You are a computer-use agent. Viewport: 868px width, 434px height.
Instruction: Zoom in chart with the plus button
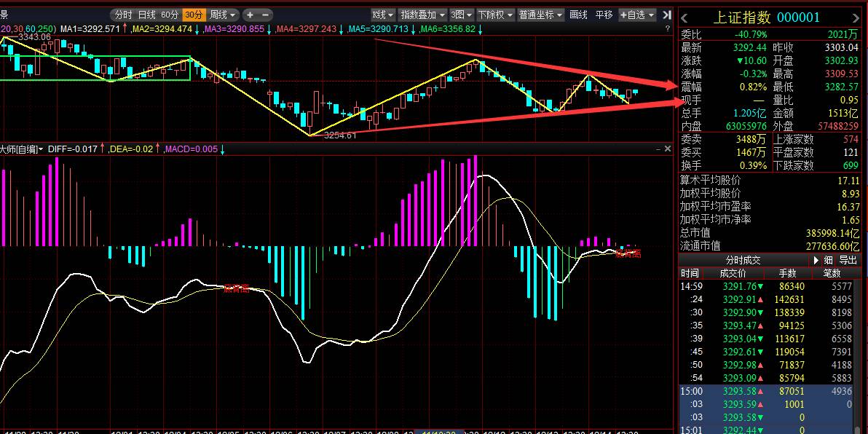point(250,15)
